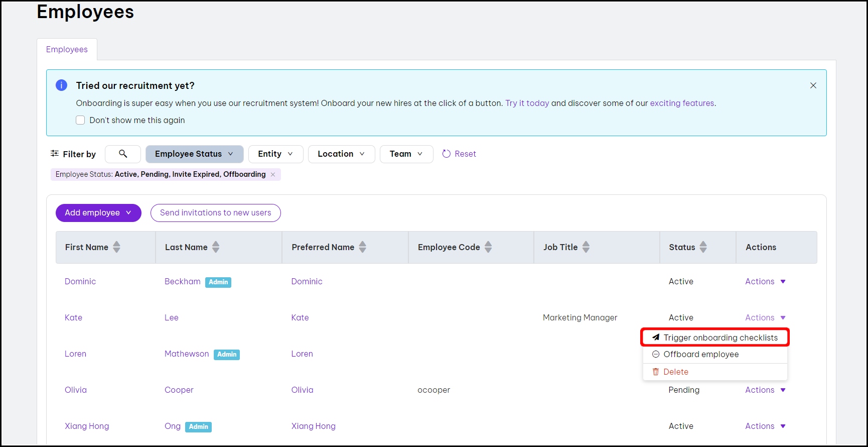Select Delete in the actions menu

click(675, 372)
